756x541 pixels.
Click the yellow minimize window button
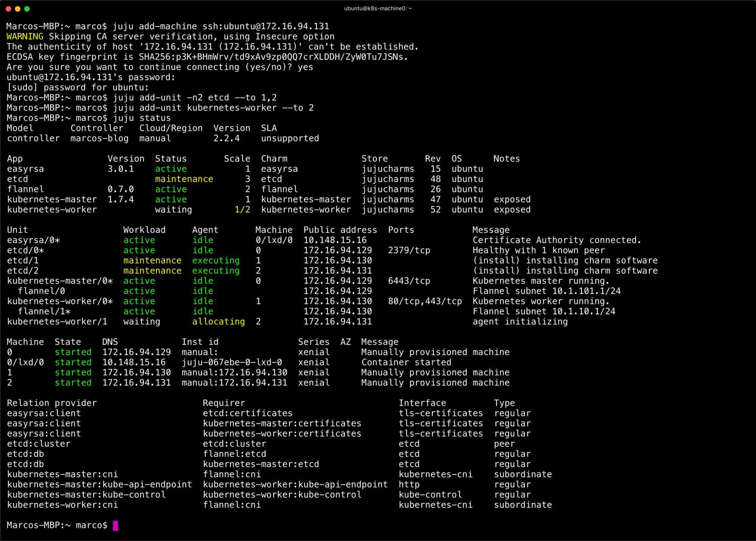point(17,9)
